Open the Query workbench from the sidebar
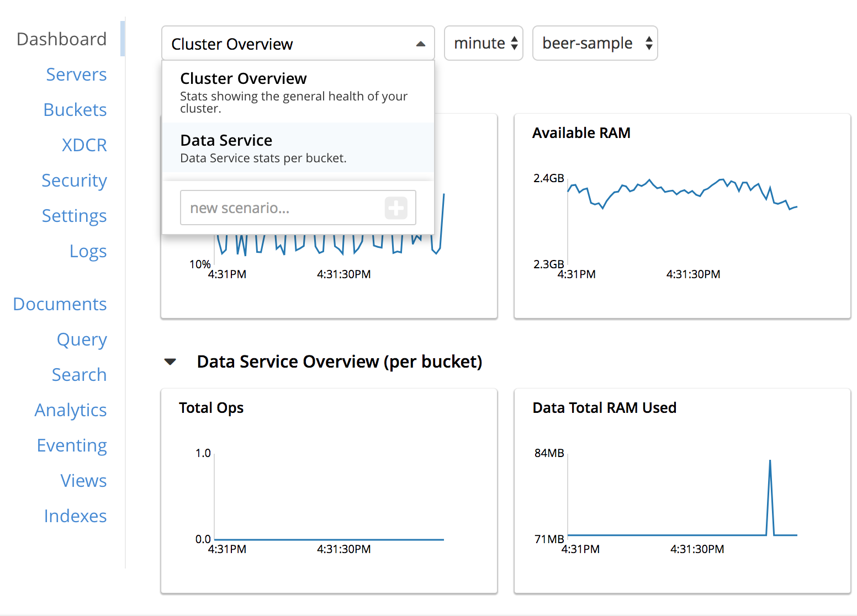Image resolution: width=857 pixels, height=616 pixels. point(82,339)
